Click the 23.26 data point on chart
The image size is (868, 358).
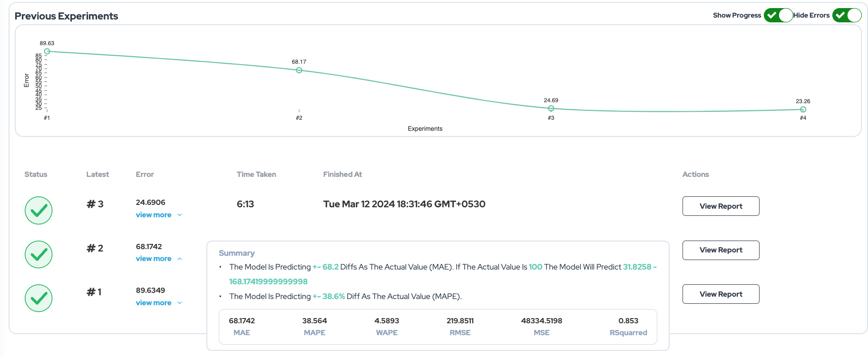coord(803,109)
